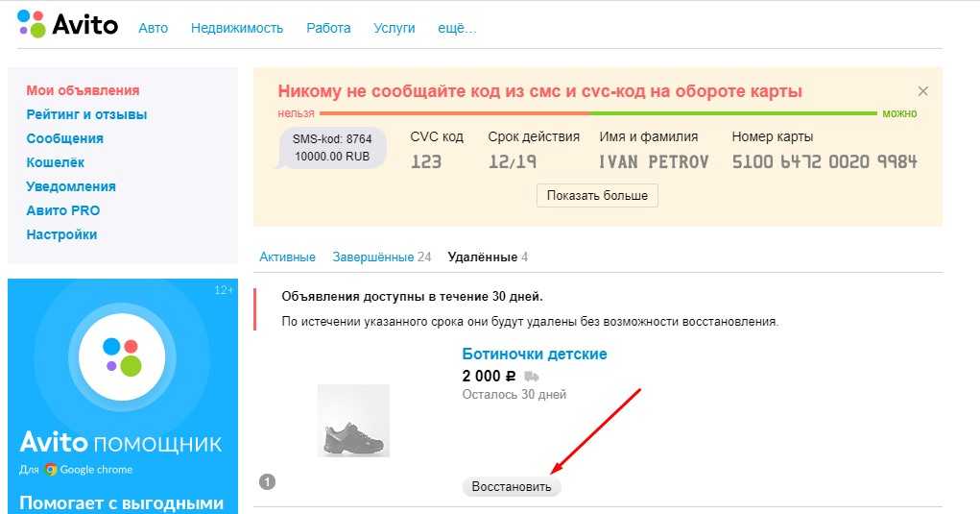Open Сообщения in the sidebar
980x514 pixels.
click(x=64, y=138)
